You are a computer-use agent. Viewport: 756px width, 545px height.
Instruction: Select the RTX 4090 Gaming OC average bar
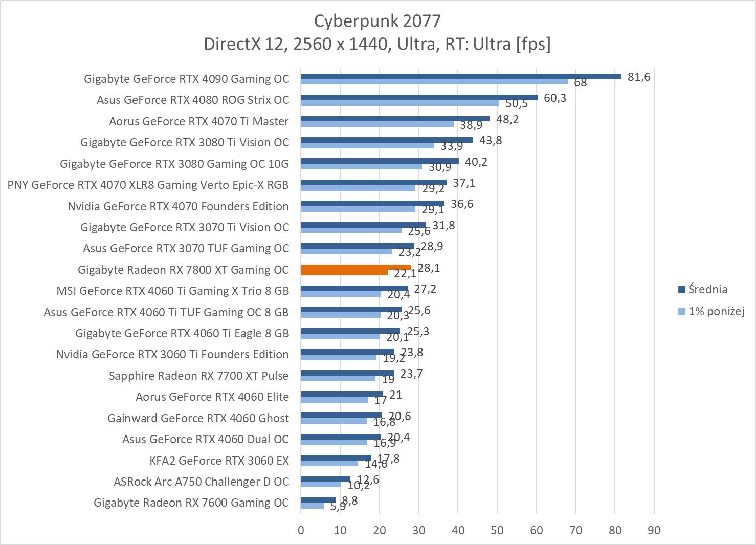[460, 76]
